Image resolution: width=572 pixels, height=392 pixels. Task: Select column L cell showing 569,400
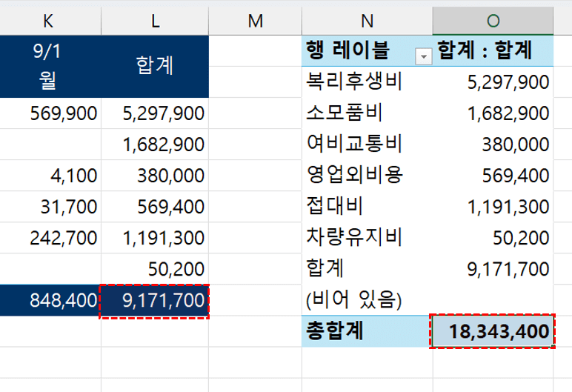pyautogui.click(x=155, y=207)
